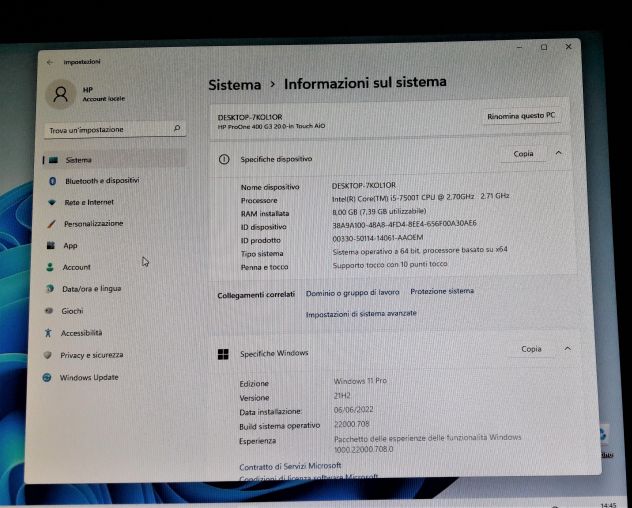632x508 pixels.
Task: Click the Giochi controller icon
Action: coord(49,310)
